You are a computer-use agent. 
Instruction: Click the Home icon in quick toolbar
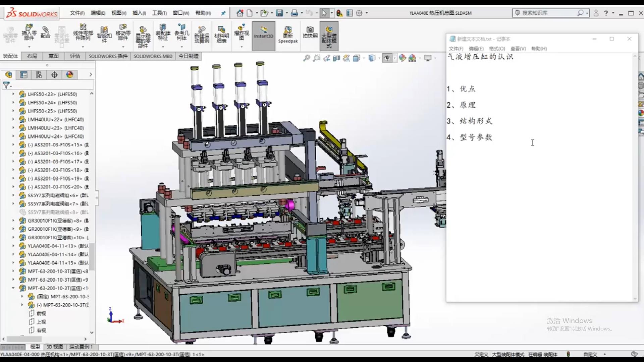click(239, 13)
